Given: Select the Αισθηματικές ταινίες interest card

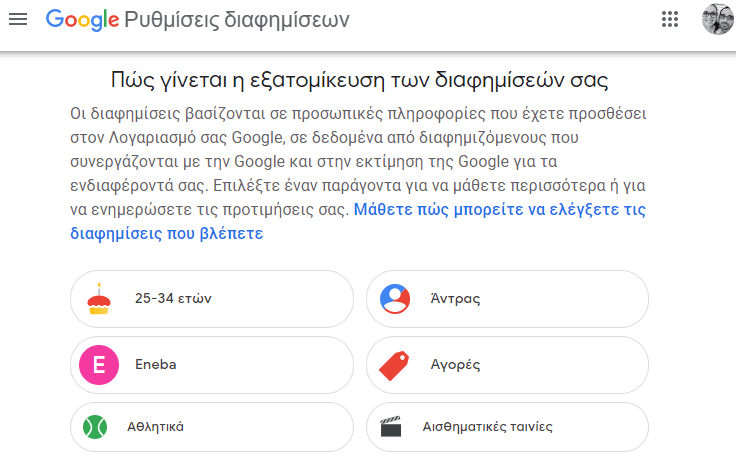Looking at the screenshot, I should [507, 427].
